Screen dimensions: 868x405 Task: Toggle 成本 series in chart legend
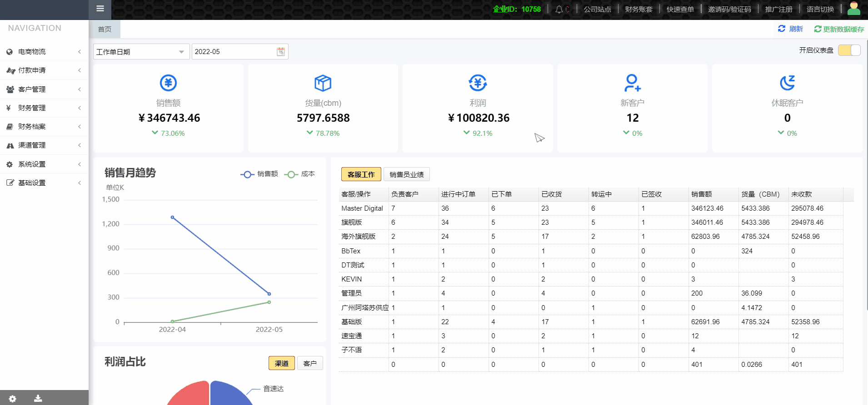[300, 174]
